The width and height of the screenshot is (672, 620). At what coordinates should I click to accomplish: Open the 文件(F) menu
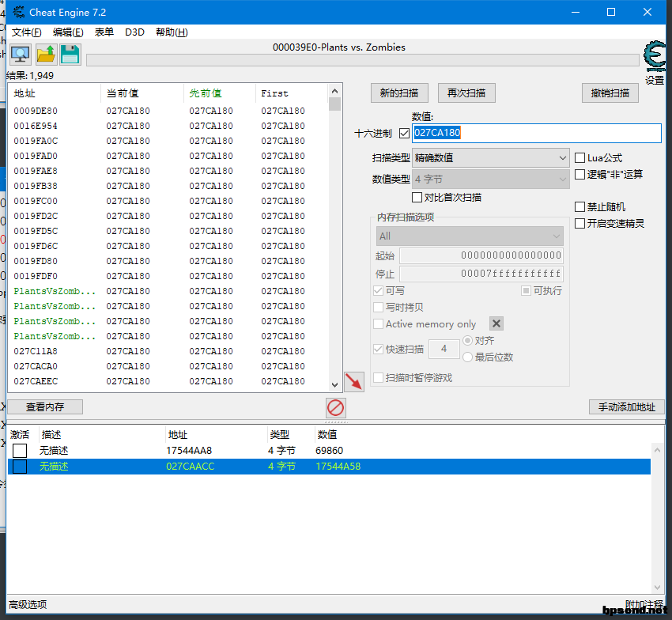click(x=27, y=32)
